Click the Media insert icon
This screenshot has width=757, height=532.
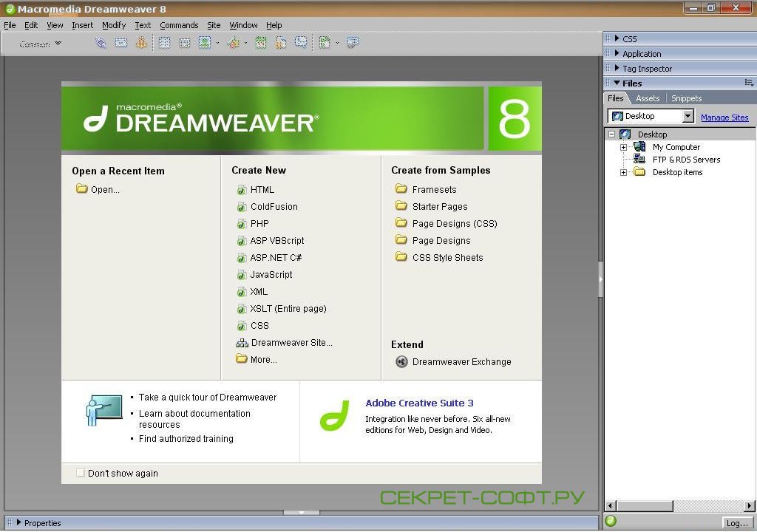pos(233,43)
